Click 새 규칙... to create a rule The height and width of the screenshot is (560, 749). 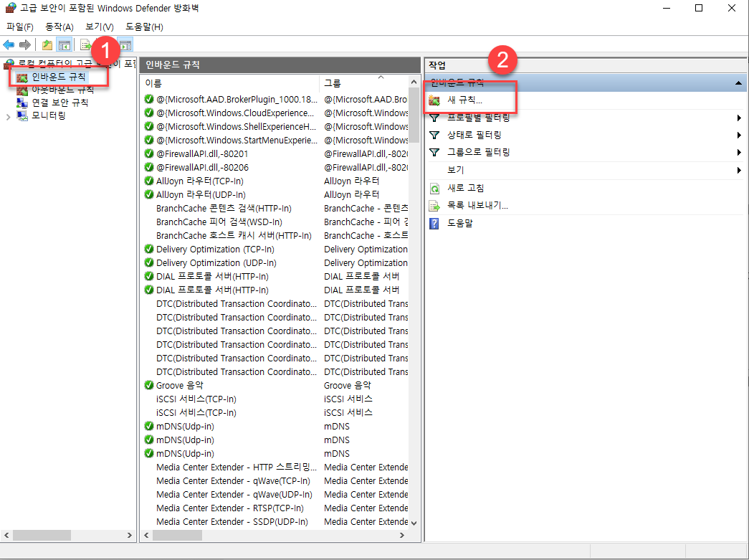(x=464, y=100)
